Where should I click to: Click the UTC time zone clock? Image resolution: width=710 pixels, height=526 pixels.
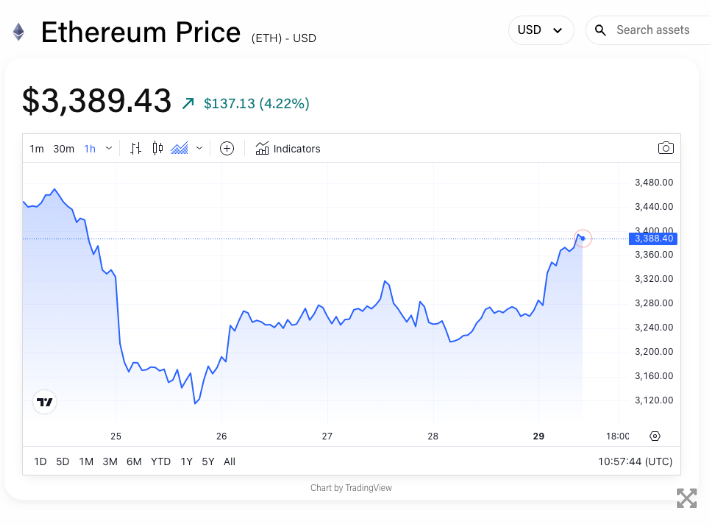point(635,461)
